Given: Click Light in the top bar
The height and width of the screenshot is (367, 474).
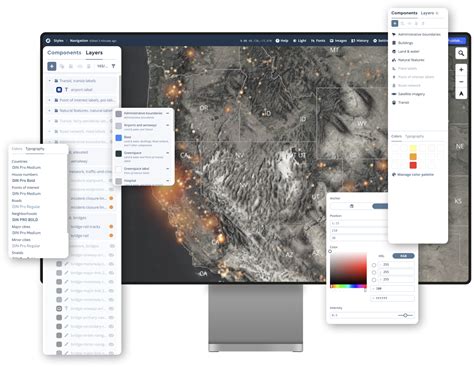Looking at the screenshot, I should coord(299,41).
